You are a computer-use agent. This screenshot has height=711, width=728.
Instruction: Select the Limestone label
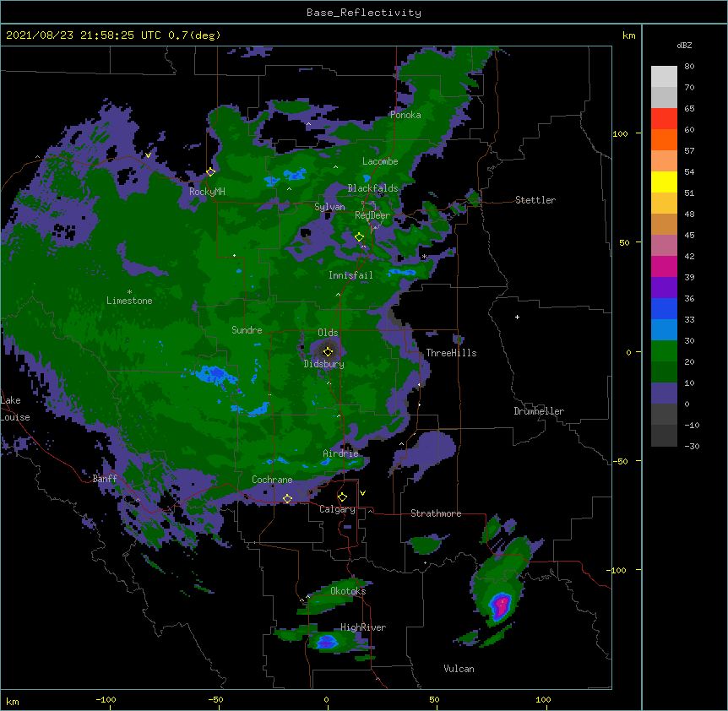coord(129,301)
